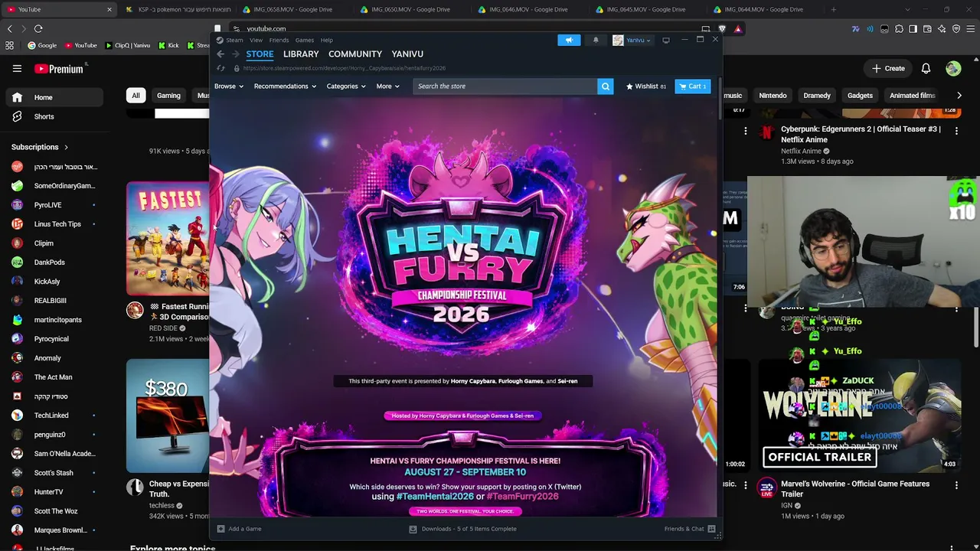Go back in the browser

click(x=10, y=28)
